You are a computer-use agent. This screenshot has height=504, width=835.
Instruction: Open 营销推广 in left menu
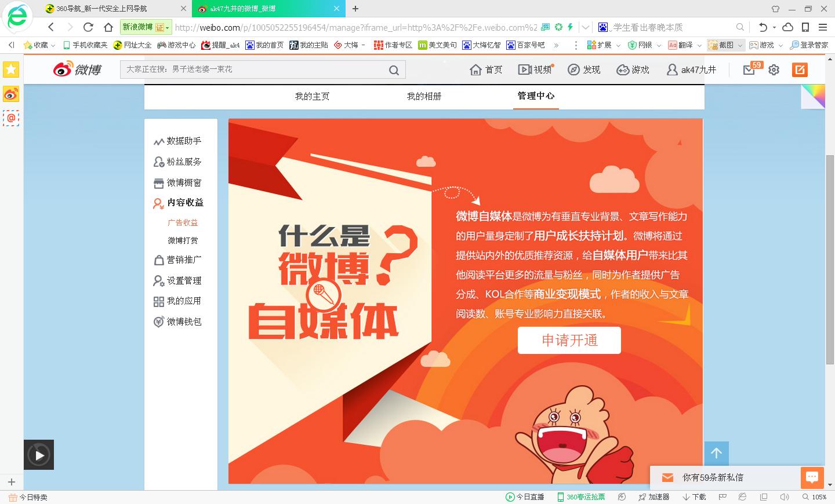click(177, 260)
